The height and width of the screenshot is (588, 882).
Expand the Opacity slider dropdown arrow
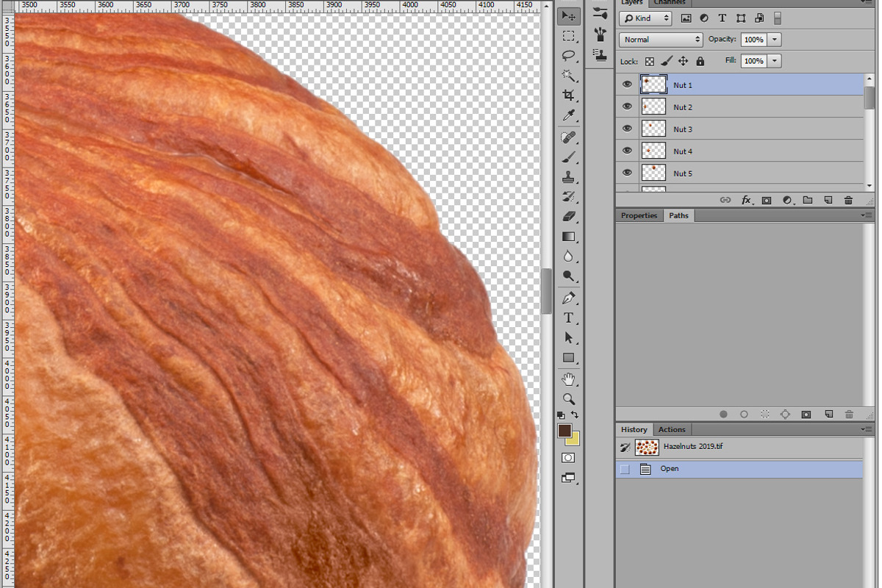pyautogui.click(x=775, y=40)
